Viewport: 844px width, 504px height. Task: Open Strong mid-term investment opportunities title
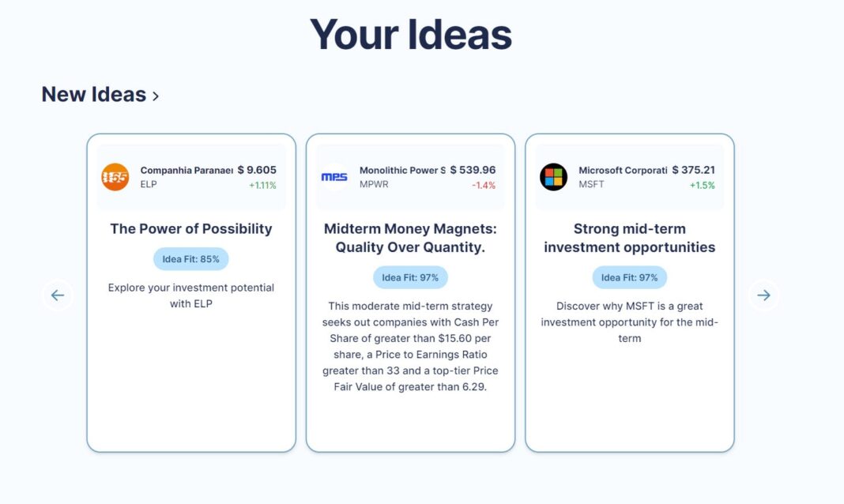(629, 238)
